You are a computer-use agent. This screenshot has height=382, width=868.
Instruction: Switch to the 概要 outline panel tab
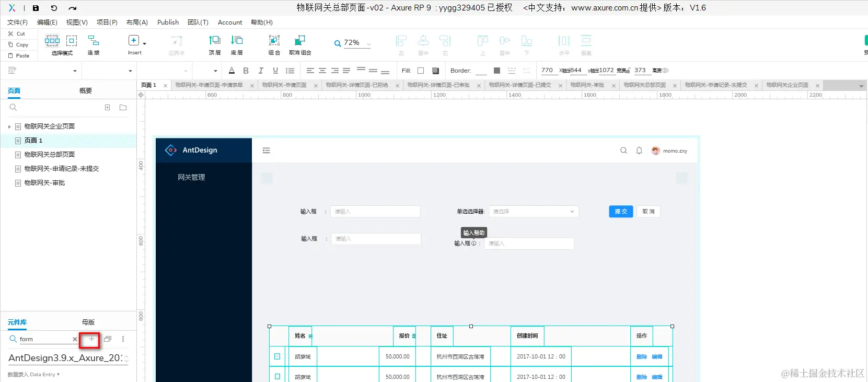86,91
